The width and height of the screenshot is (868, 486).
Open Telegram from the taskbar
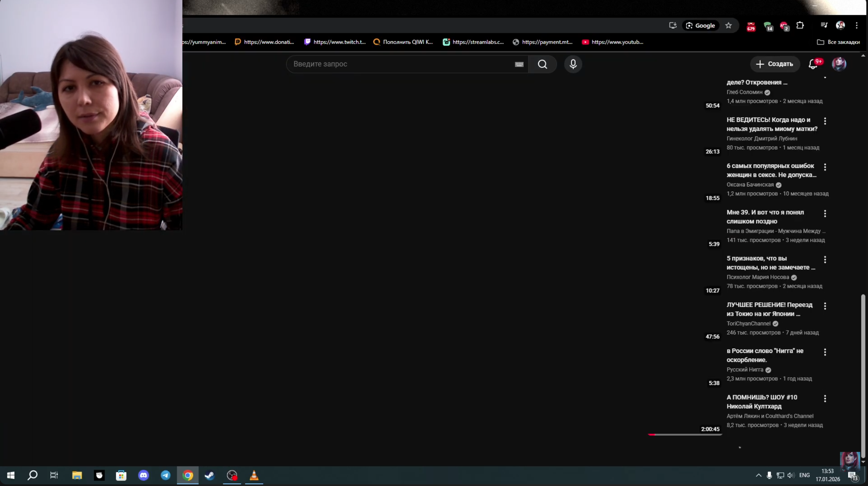coord(165,476)
